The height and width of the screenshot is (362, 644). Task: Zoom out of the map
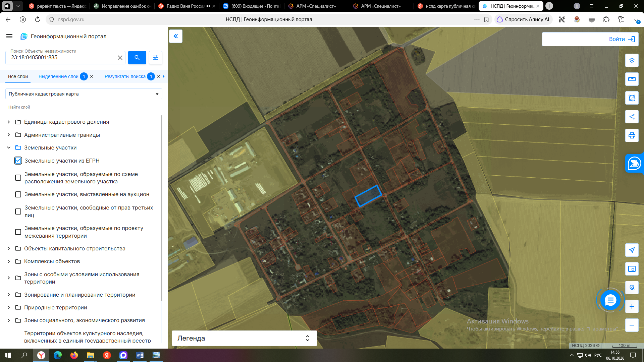point(632,325)
